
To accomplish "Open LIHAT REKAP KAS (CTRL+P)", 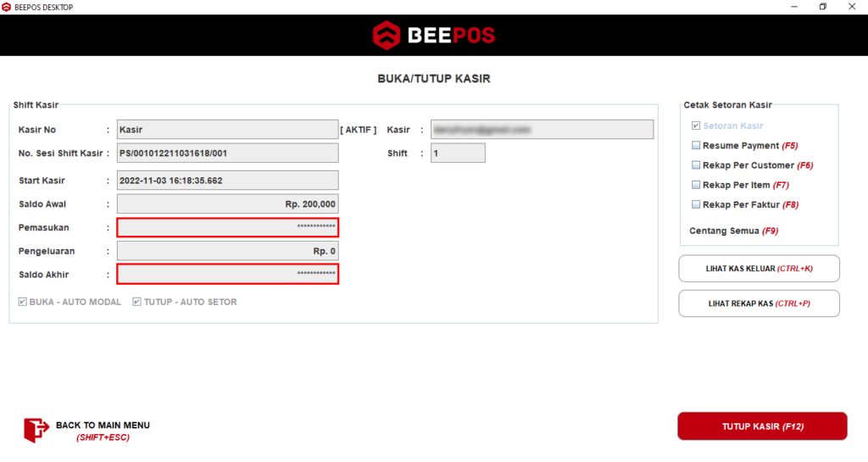I will (759, 303).
